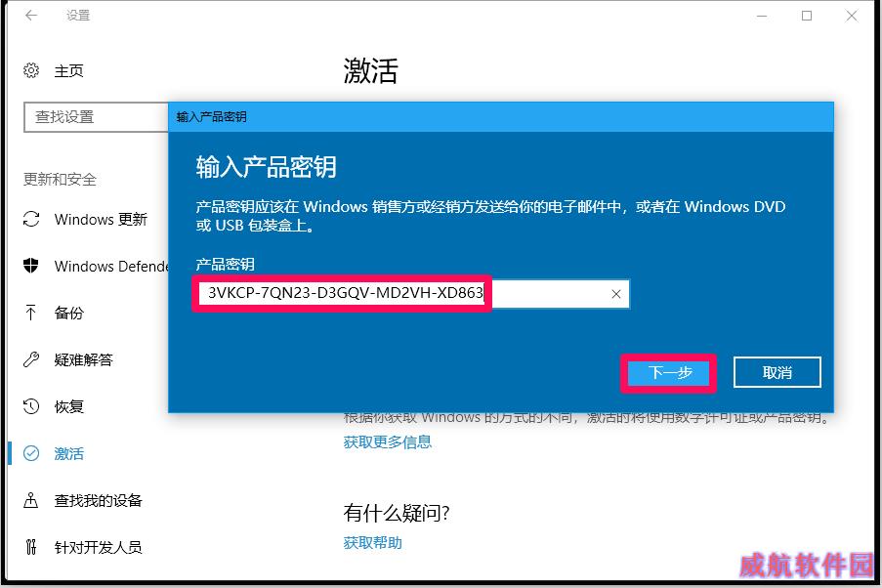
Task: Open the 获取更多信息 link
Action: pos(388,442)
